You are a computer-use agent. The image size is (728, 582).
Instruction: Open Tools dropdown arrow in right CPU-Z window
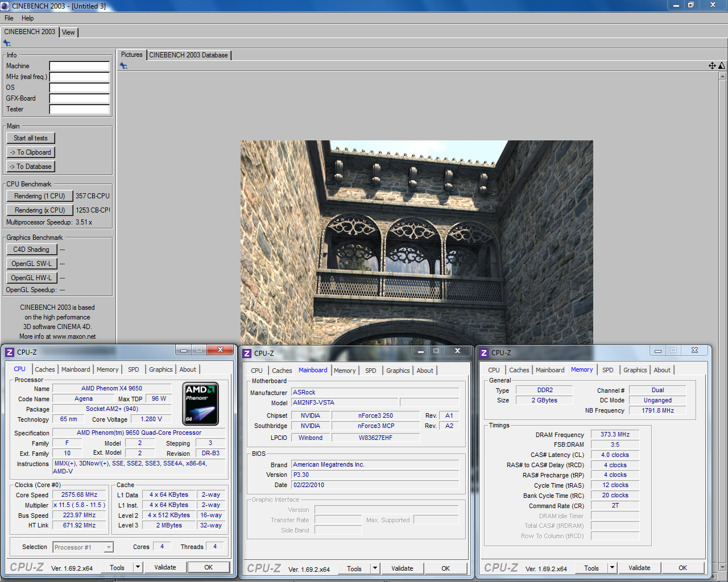(612, 568)
